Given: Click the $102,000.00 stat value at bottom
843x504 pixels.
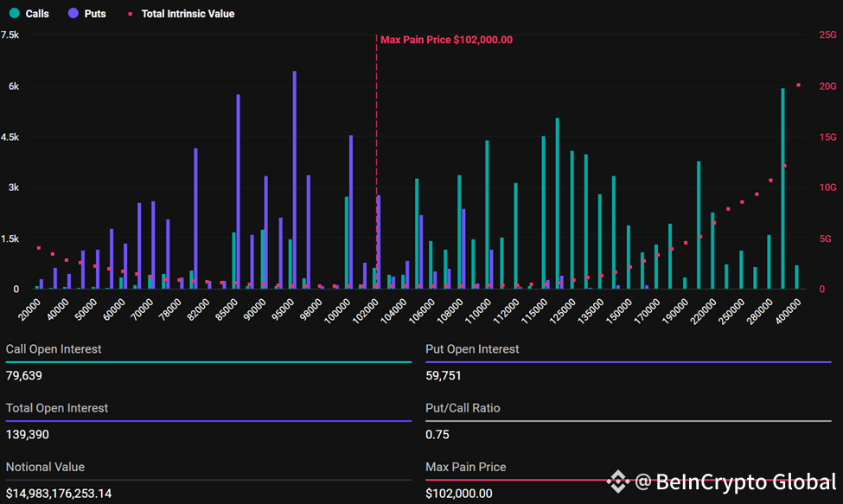Looking at the screenshot, I should [458, 494].
